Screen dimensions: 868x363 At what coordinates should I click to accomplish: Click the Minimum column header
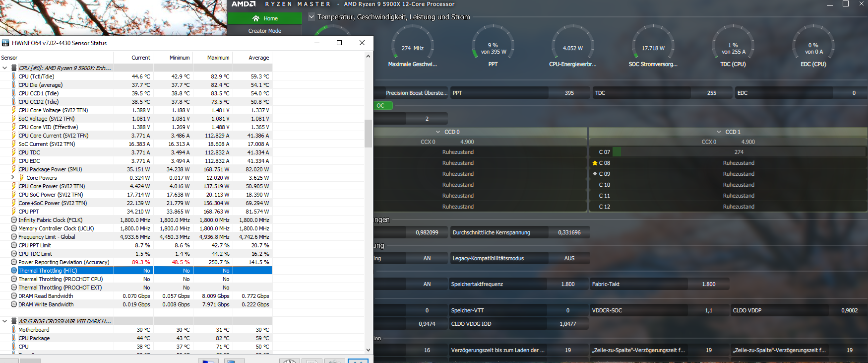coord(173,58)
